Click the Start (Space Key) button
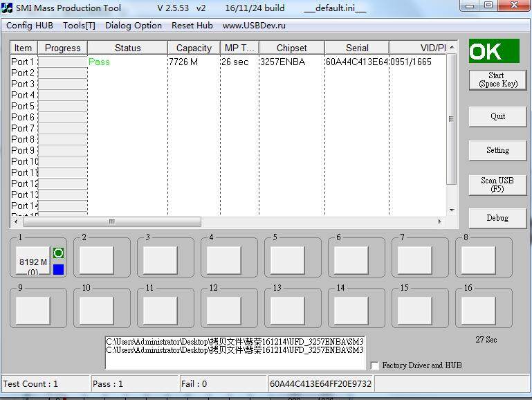 point(497,80)
